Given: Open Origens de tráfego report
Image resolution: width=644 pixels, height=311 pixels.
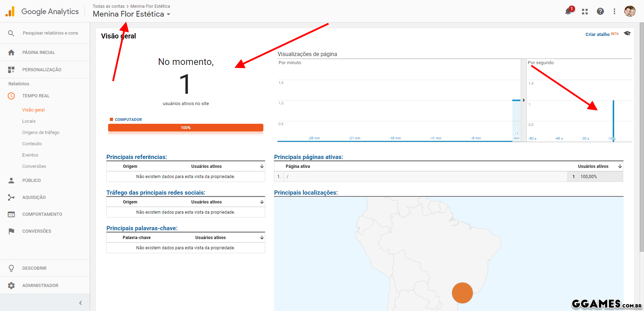Looking at the screenshot, I should 41,133.
